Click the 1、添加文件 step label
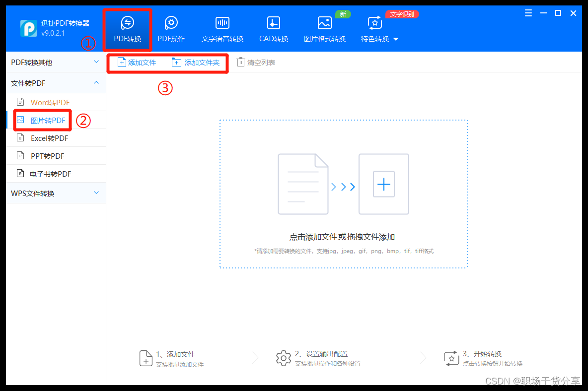 click(x=175, y=354)
